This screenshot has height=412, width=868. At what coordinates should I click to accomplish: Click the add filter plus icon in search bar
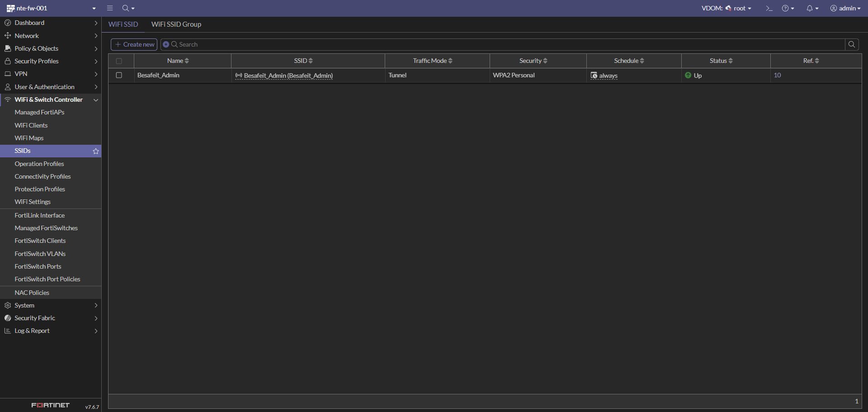tap(166, 44)
